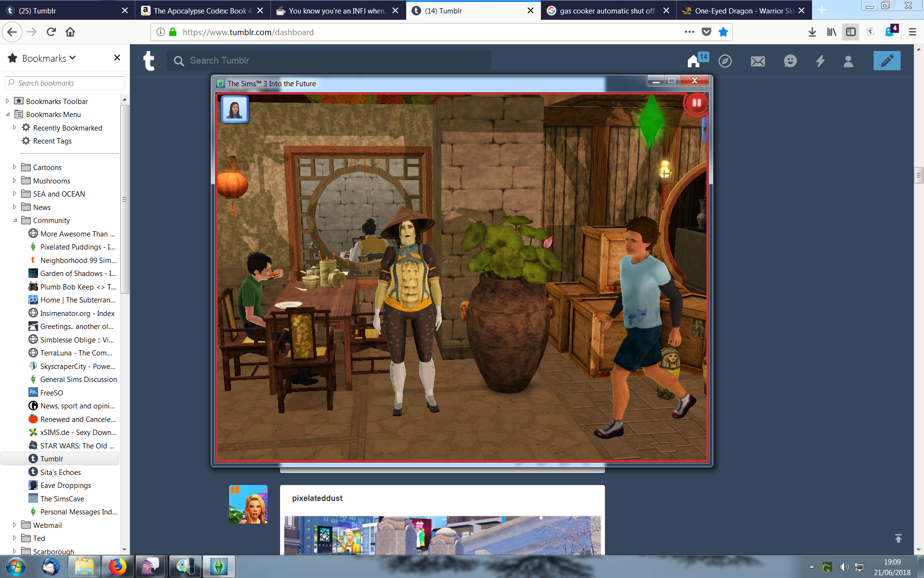
Task: Open Sims 3 taskbar button
Action: click(218, 567)
